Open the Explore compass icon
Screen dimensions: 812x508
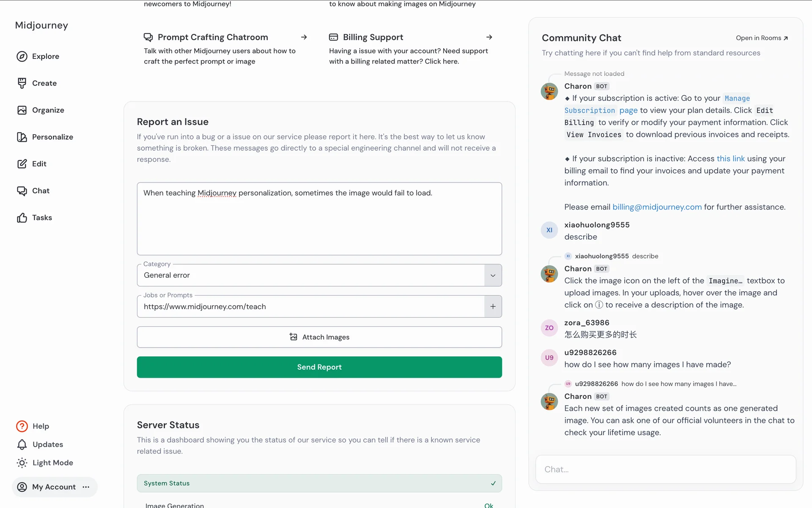[22, 56]
